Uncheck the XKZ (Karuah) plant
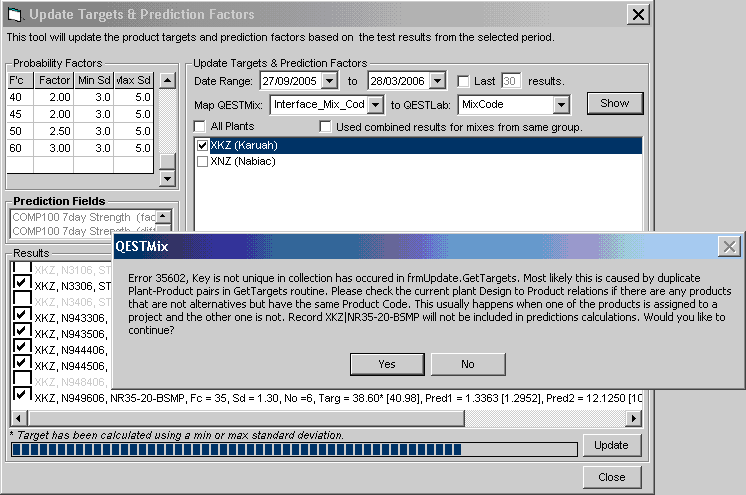 pos(203,145)
